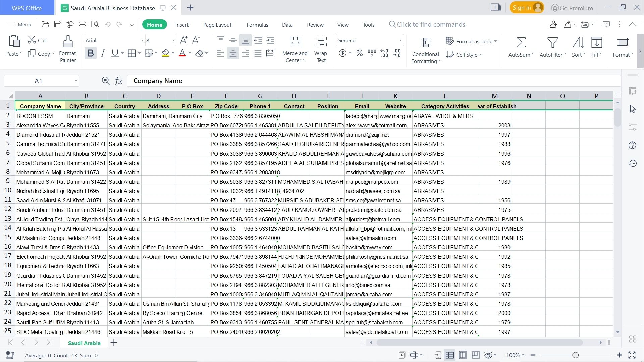This screenshot has height=362, width=644.
Task: Open the Help panel in the right sidebar
Action: pyautogui.click(x=633, y=145)
